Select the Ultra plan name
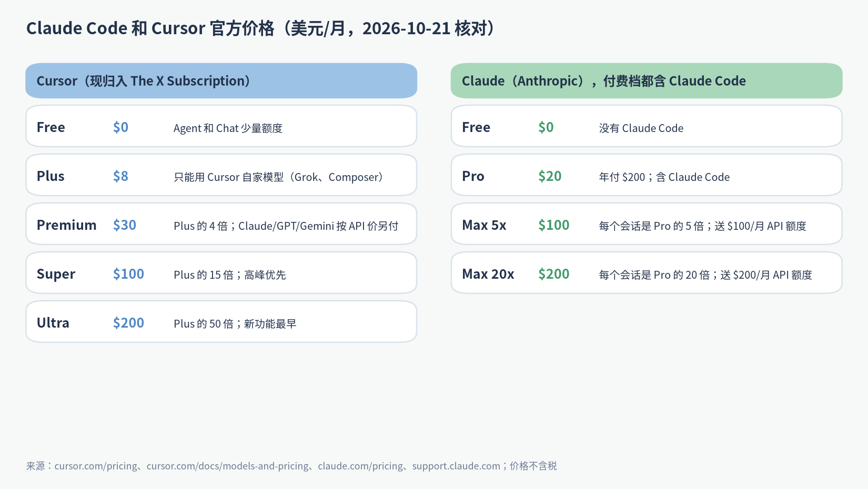 (x=53, y=323)
